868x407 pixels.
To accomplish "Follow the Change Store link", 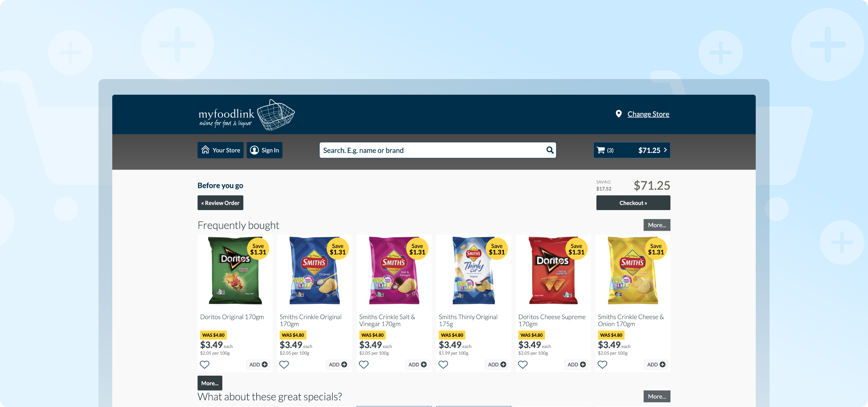I will coord(648,114).
